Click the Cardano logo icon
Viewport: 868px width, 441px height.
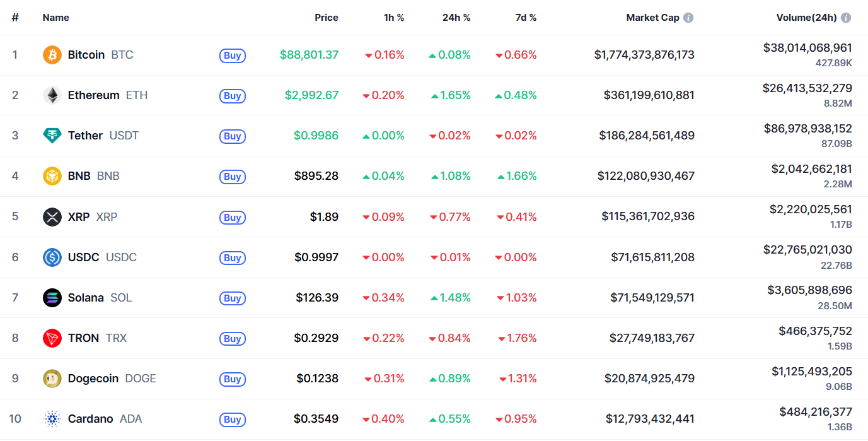point(52,419)
